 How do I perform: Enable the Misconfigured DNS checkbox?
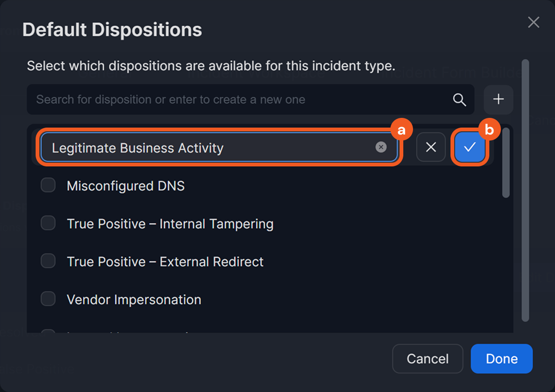pos(48,186)
